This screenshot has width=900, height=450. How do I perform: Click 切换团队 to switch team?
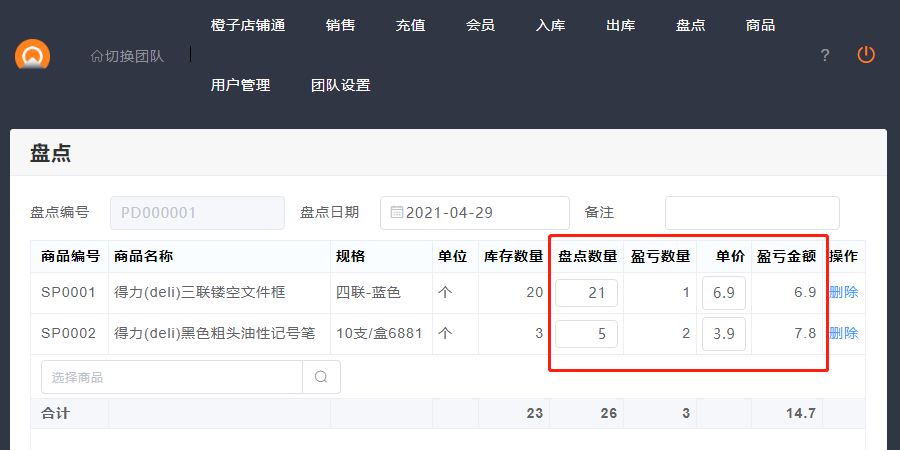pyautogui.click(x=127, y=55)
